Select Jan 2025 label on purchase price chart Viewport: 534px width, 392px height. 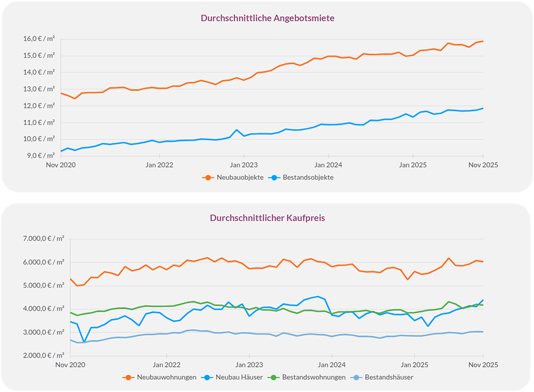(x=414, y=364)
